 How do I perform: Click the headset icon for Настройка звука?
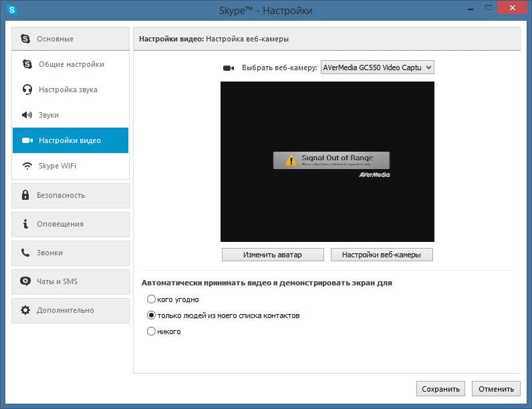pos(27,90)
